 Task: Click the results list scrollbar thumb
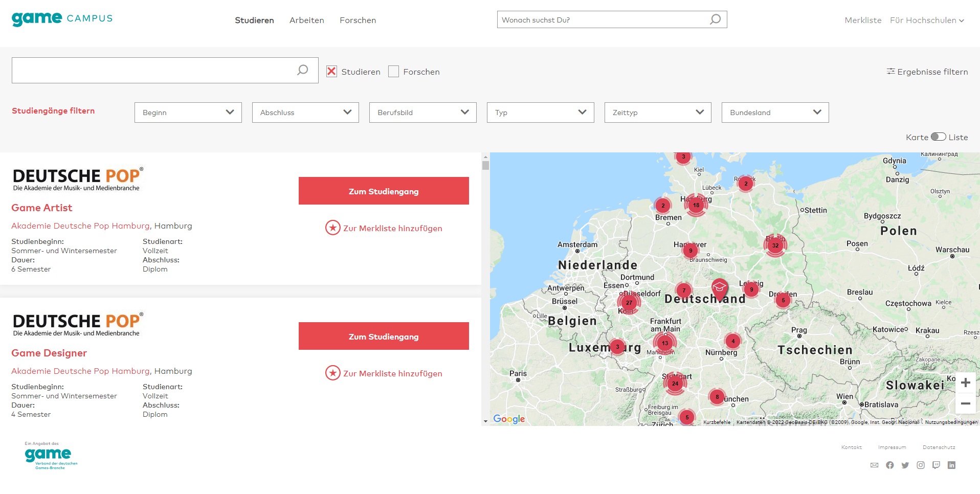click(x=485, y=165)
